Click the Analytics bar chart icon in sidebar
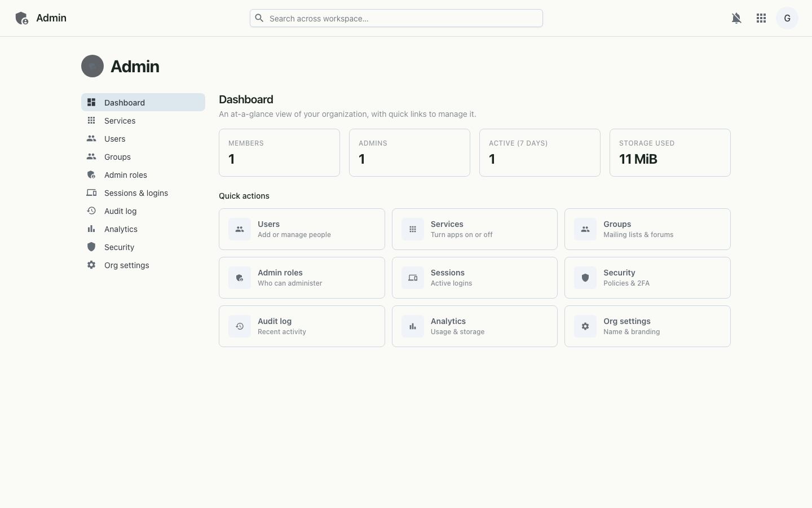Viewport: 812px width, 508px height. 91,229
